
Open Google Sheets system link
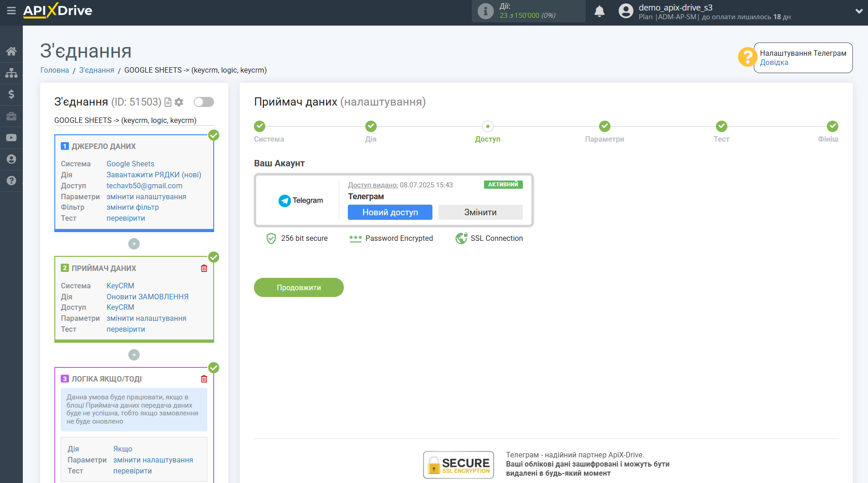coord(131,164)
